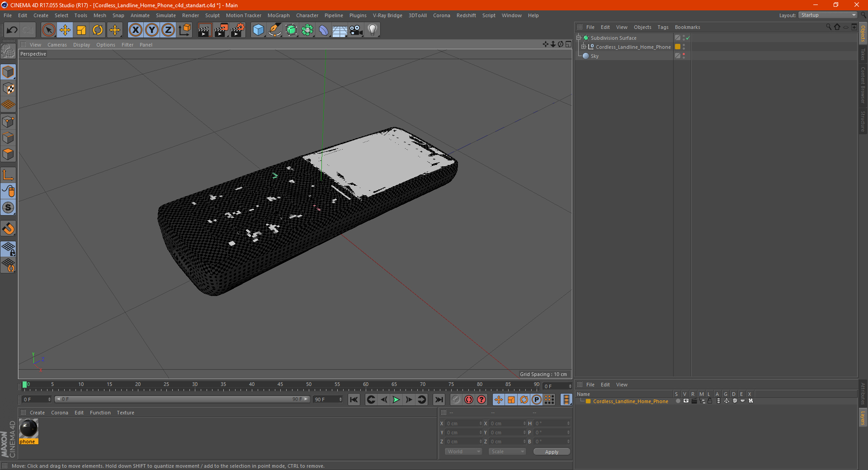Render the active view

(204, 30)
